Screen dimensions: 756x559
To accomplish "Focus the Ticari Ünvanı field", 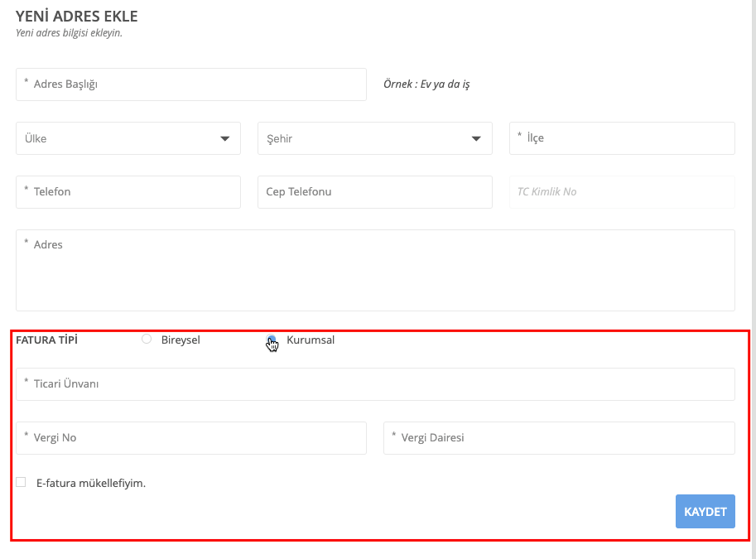I will (x=376, y=384).
